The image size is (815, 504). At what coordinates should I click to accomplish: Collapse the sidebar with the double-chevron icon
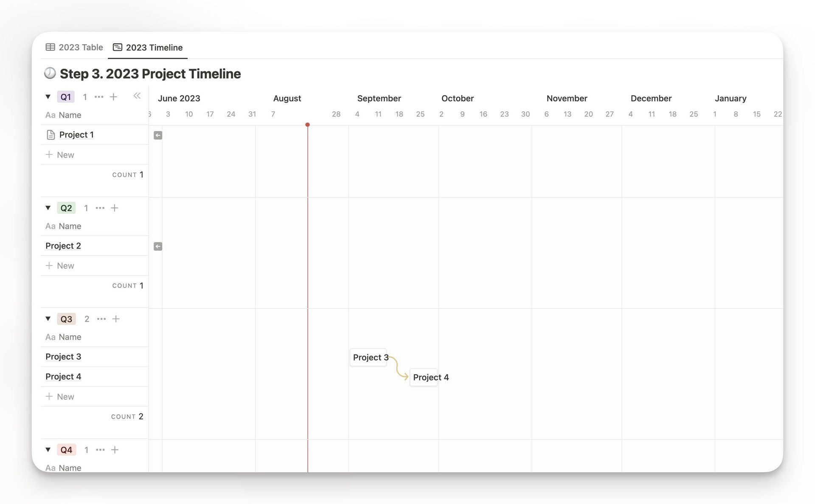(137, 96)
